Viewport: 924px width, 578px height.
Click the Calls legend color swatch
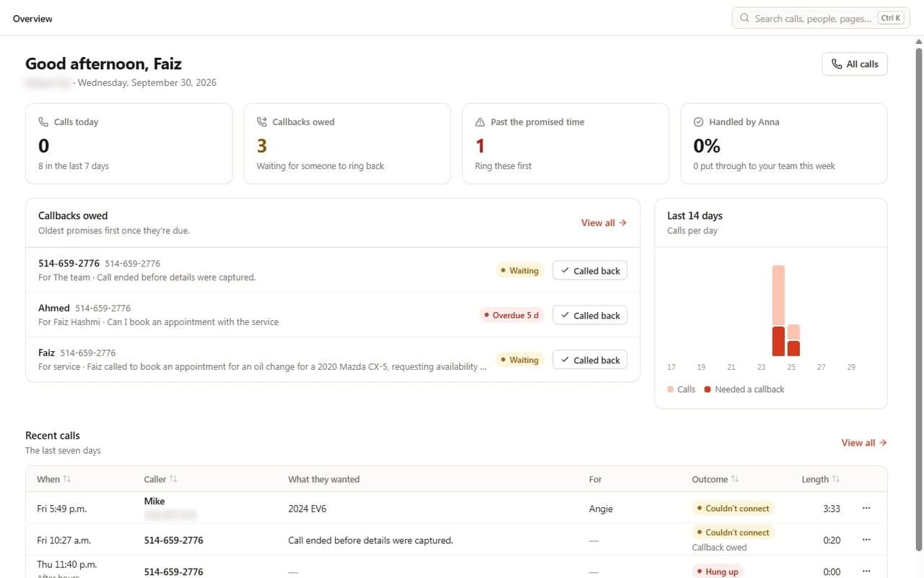(671, 389)
